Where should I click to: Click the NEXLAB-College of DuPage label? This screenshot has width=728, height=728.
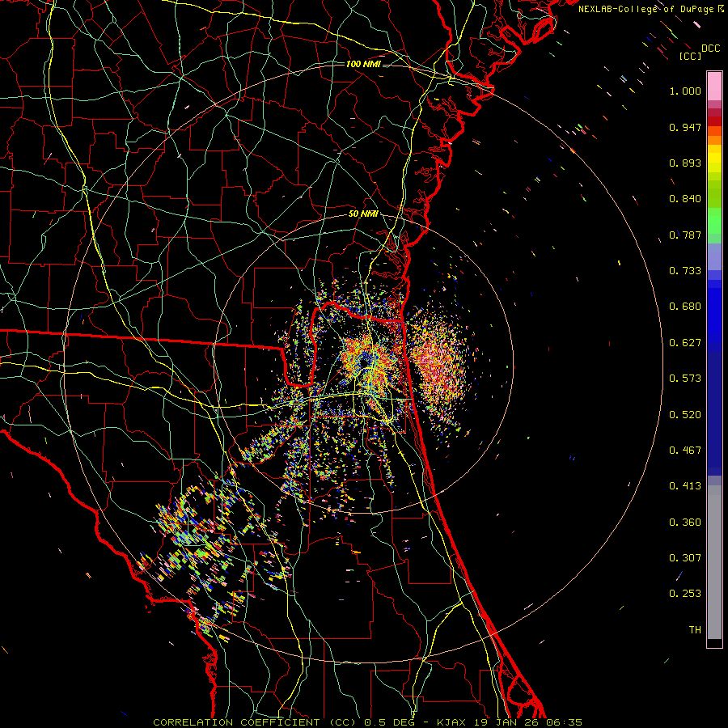coord(647,9)
